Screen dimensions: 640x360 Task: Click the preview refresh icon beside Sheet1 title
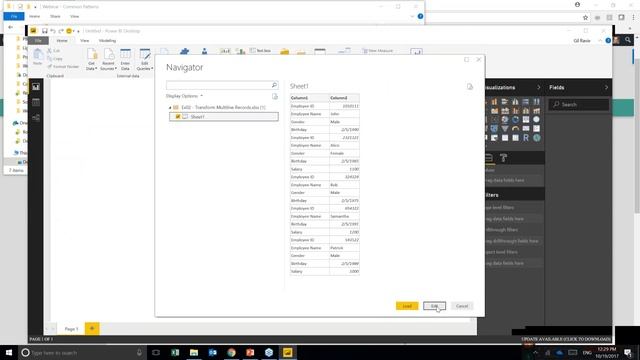pos(470,87)
